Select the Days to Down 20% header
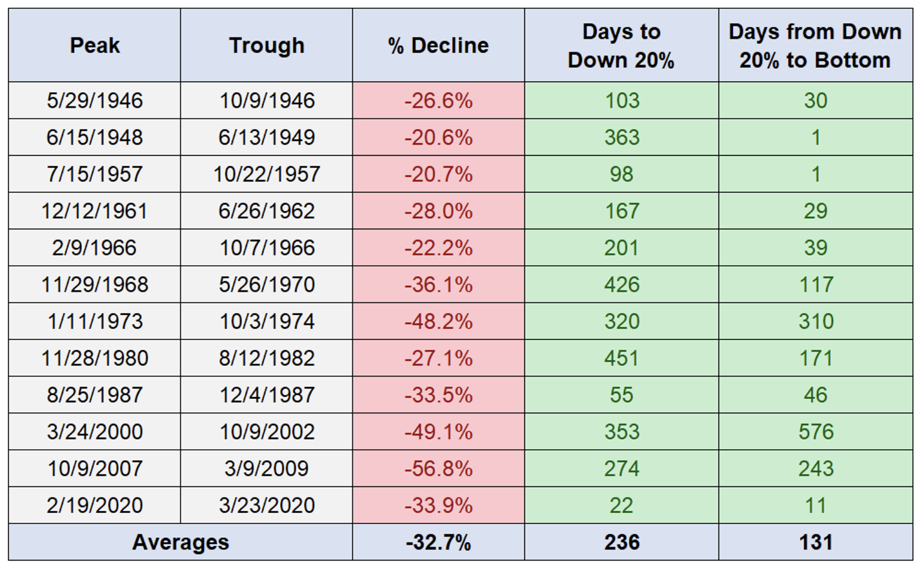The height and width of the screenshot is (577, 924). point(621,45)
